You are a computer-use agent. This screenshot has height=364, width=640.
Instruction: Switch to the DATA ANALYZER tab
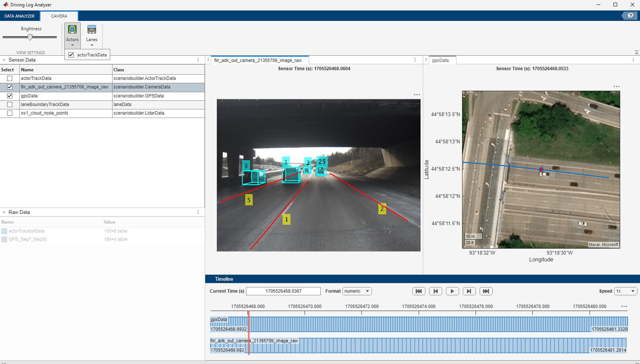tap(19, 16)
